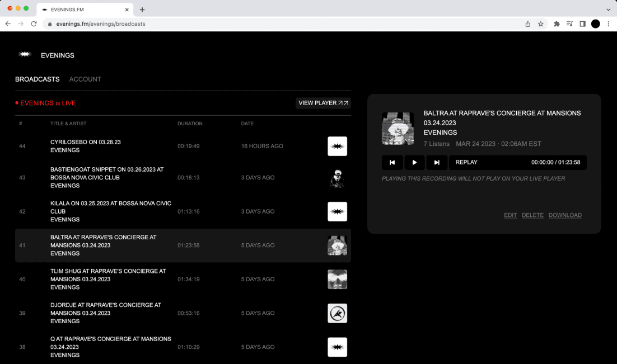Click the Duration column header
The image size is (617, 364).
[190, 124]
